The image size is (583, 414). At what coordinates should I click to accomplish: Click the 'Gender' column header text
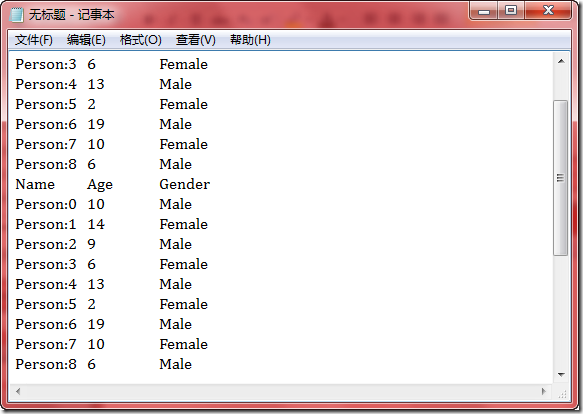tap(184, 184)
